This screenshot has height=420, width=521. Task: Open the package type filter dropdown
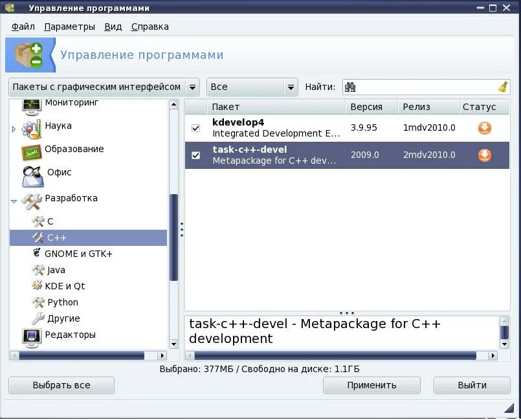(104, 87)
